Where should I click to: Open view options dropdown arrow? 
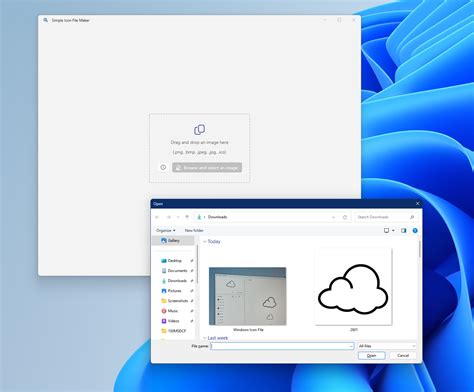pos(393,230)
